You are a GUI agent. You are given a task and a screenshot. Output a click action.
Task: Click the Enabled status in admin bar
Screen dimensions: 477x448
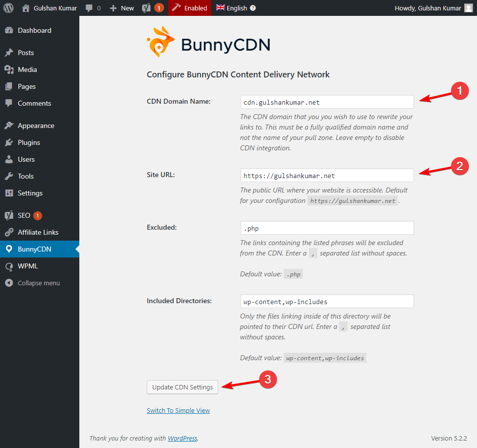[x=189, y=8]
